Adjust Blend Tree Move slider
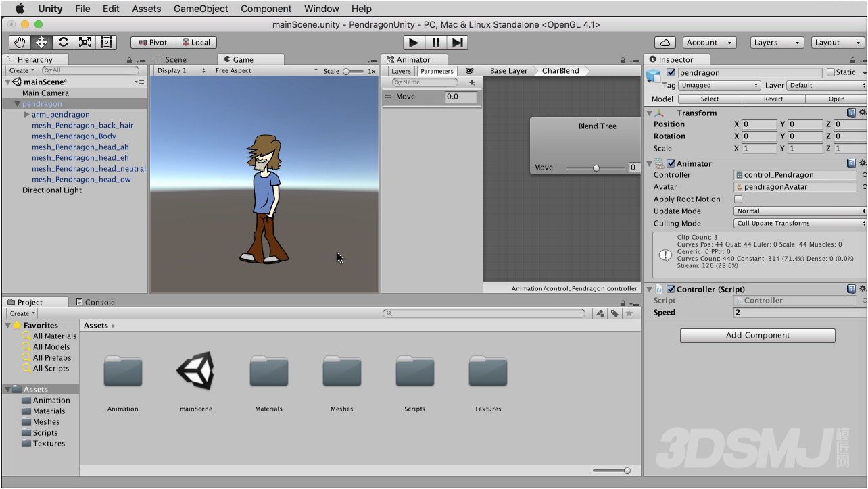868x489 pixels. tap(596, 168)
